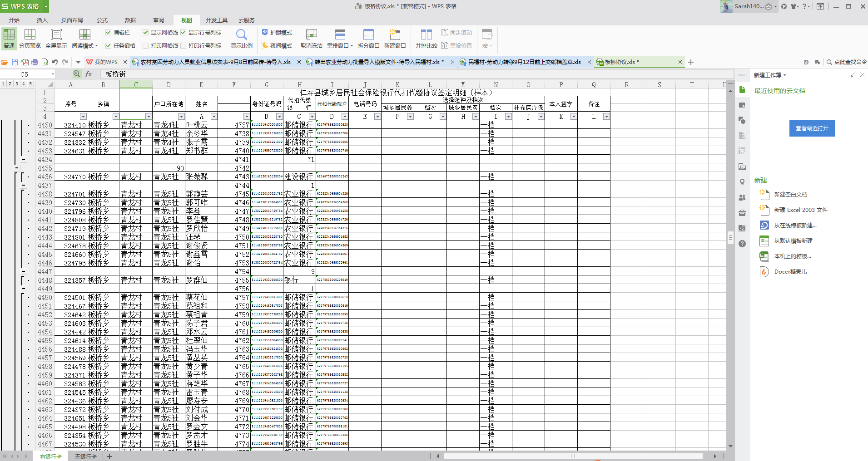Click 从在线模板新建 link

[795, 226]
